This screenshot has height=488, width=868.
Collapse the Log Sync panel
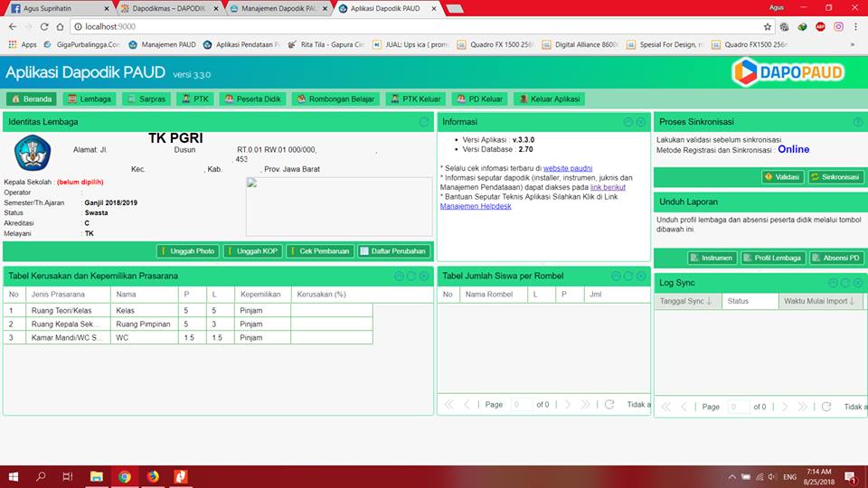(x=833, y=283)
